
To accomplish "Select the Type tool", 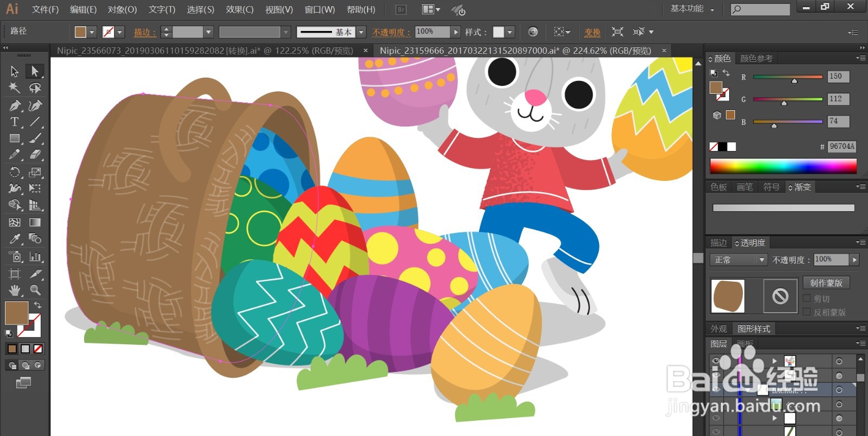I will click(15, 122).
